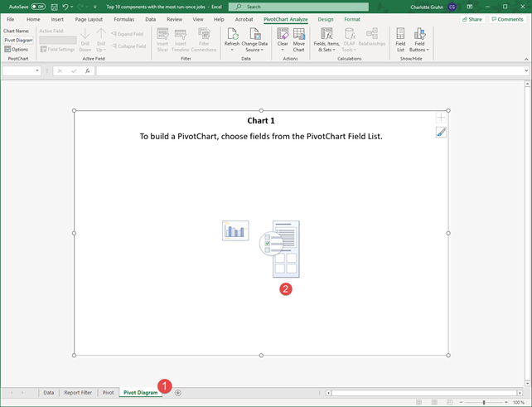Click the Chart Elements plus icon
This screenshot has height=407, width=532.
(x=441, y=118)
